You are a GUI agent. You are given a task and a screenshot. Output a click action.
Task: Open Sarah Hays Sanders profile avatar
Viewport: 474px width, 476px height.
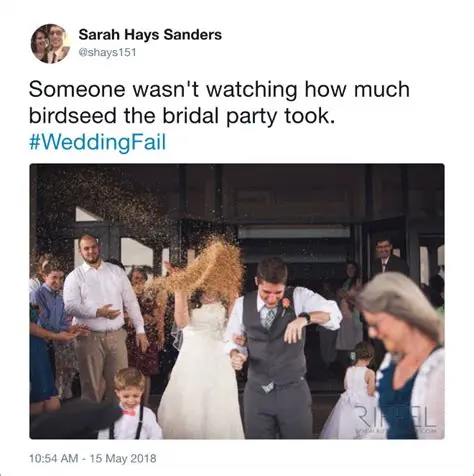point(50,43)
